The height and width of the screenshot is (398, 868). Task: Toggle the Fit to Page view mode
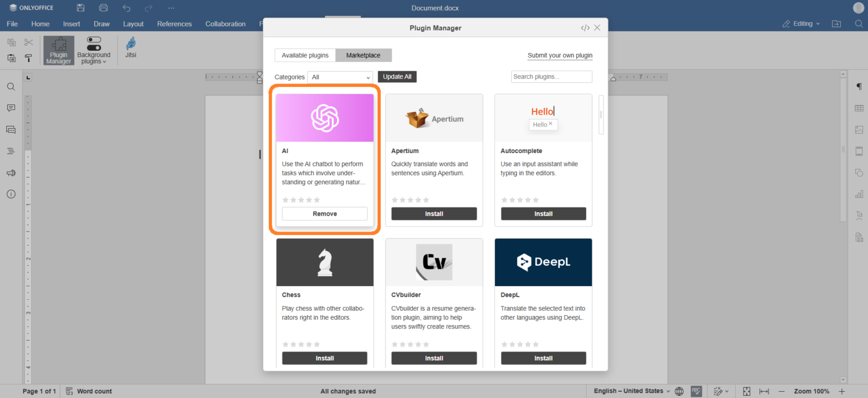click(x=746, y=391)
